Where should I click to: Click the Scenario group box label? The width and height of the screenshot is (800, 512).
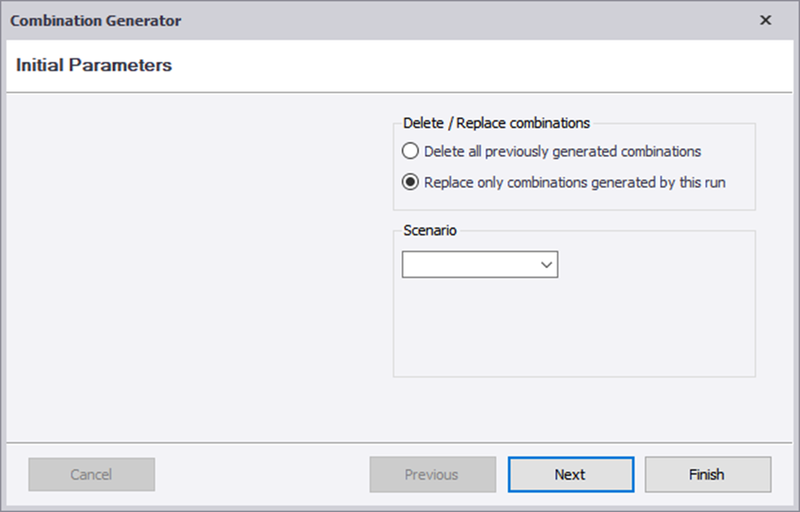tap(430, 231)
